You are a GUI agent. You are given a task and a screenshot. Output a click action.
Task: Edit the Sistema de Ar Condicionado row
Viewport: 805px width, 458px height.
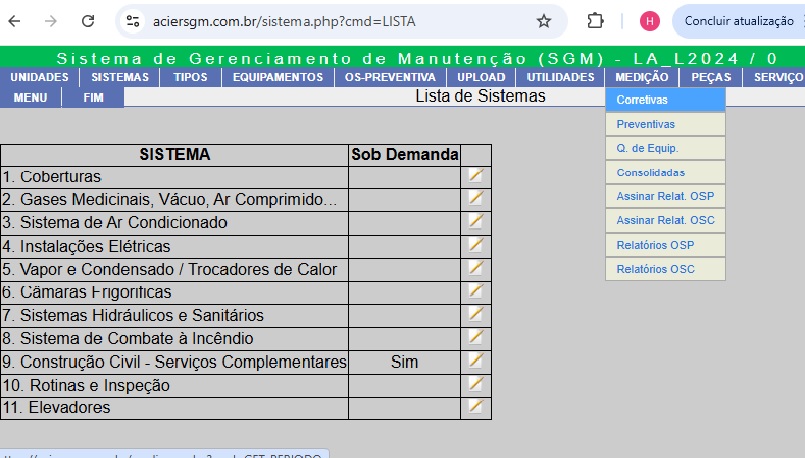click(x=476, y=222)
